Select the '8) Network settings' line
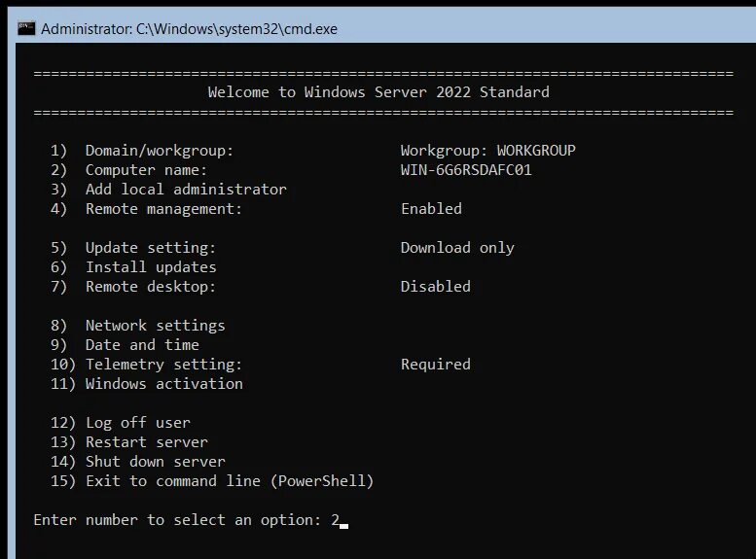 click(x=137, y=326)
